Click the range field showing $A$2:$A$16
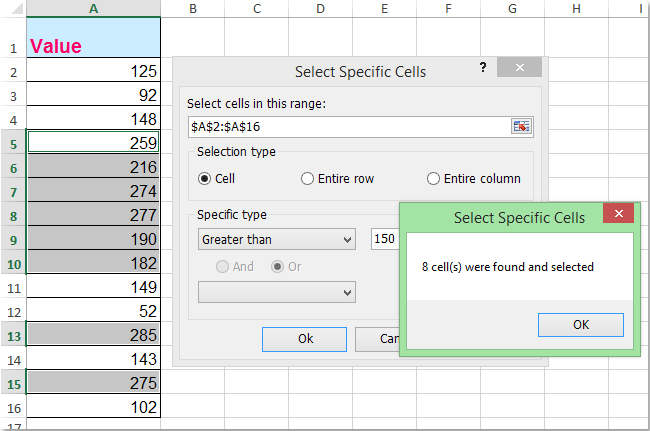 coord(348,126)
